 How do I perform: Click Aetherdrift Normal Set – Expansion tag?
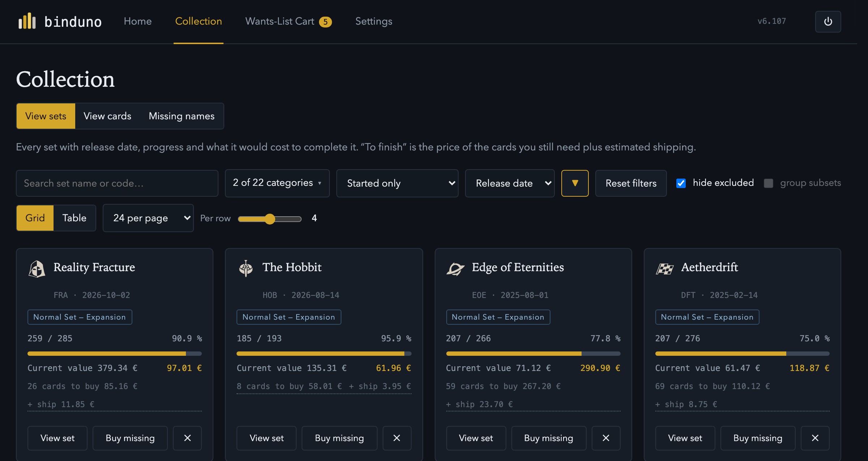[707, 317]
